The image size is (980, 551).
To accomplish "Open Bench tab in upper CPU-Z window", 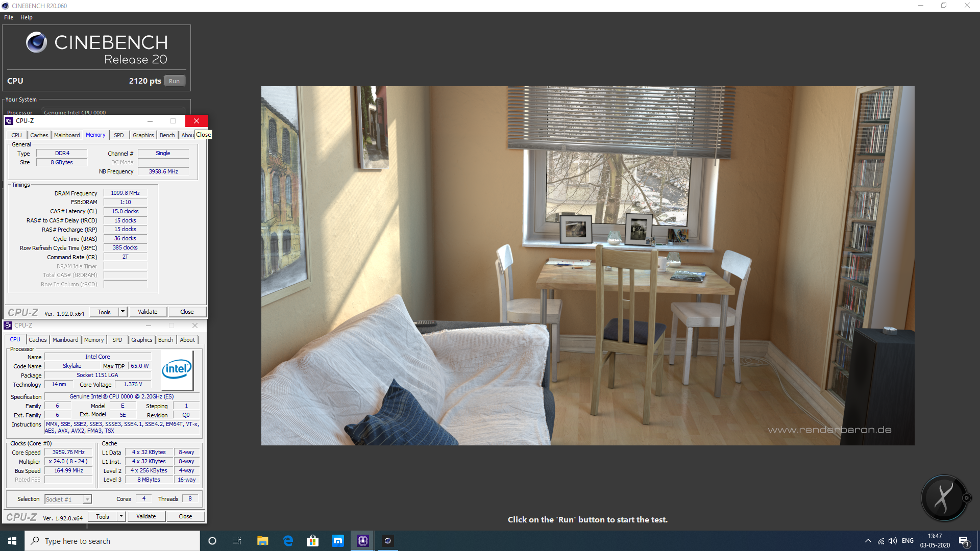I will tap(167, 135).
